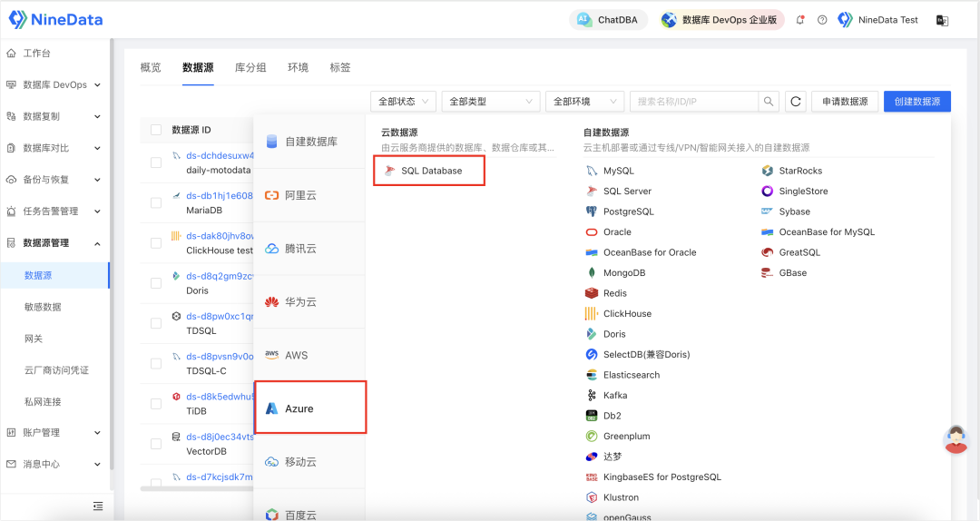Select 腾讯云 provider

click(x=310, y=249)
